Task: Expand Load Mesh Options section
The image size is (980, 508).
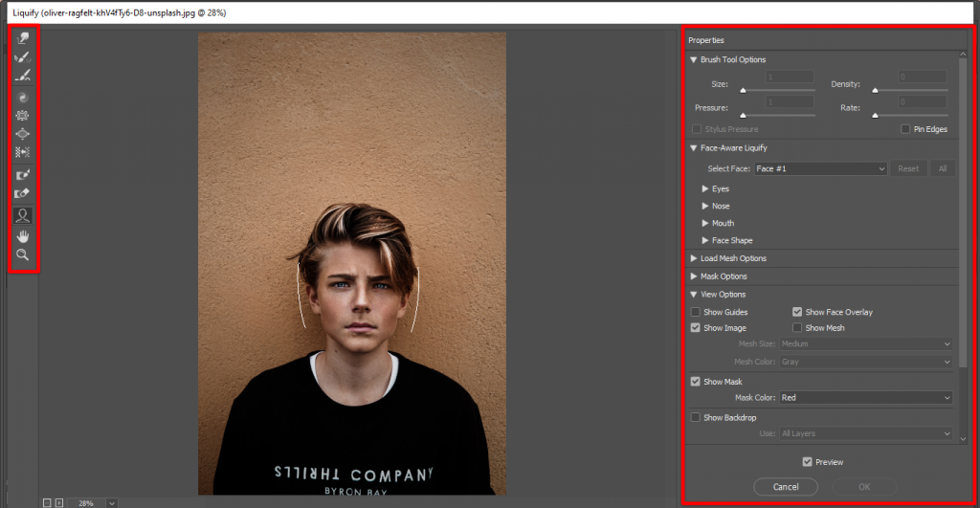Action: click(x=694, y=258)
